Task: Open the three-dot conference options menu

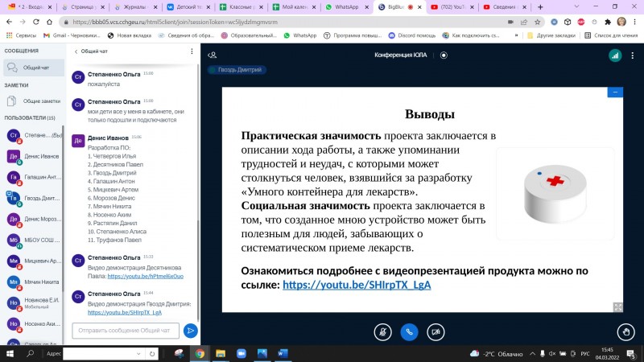Action: (633, 56)
